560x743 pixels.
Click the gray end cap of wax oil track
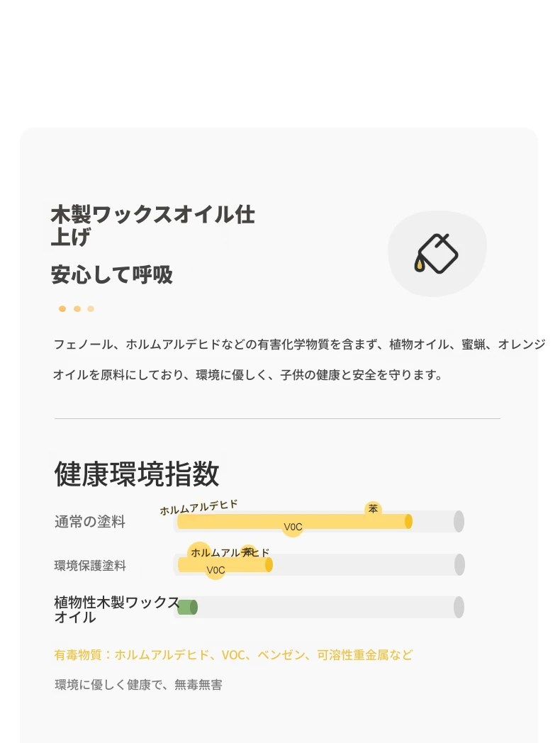(x=459, y=607)
